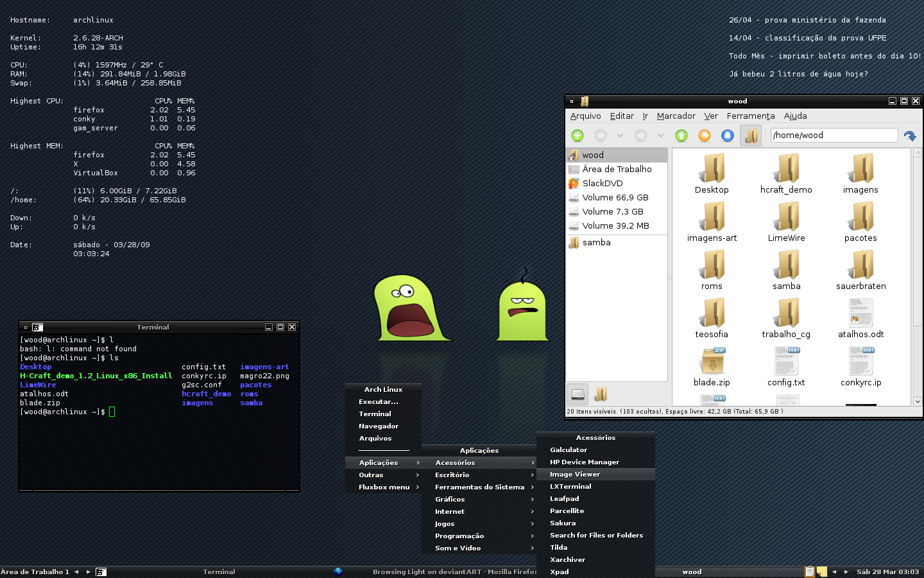The image size is (924, 578).
Task: Switch side pane to drive places view
Action: [x=578, y=394]
